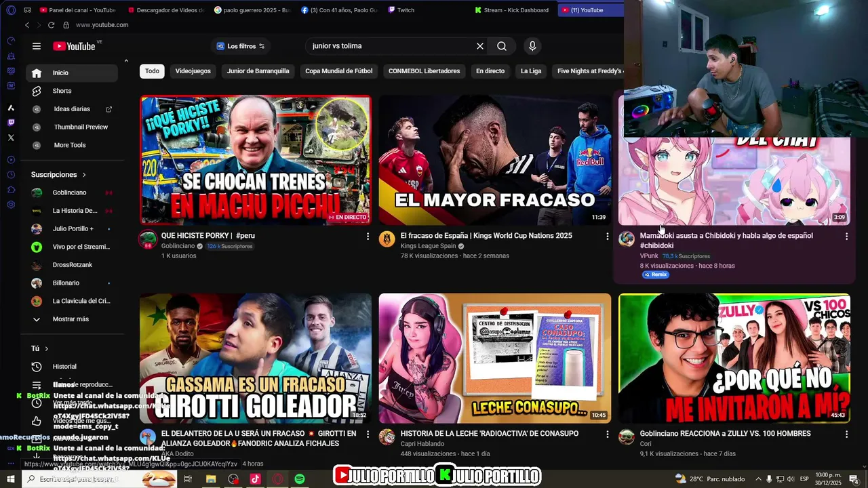Open TikTok from the taskbar
Viewport: 868px width, 488px height.
(255, 479)
